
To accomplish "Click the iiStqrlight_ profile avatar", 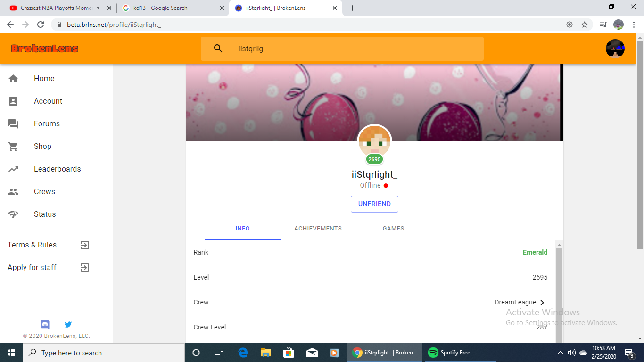I will coord(375,141).
